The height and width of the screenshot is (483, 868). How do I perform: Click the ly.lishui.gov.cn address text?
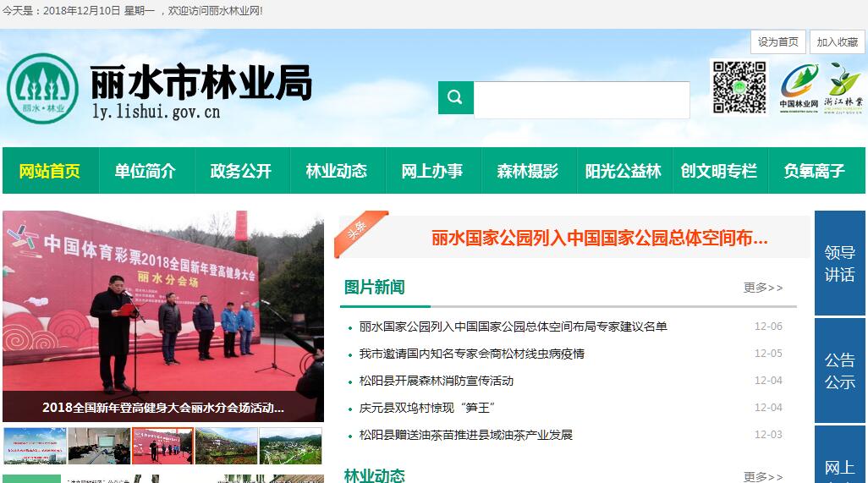(x=157, y=112)
